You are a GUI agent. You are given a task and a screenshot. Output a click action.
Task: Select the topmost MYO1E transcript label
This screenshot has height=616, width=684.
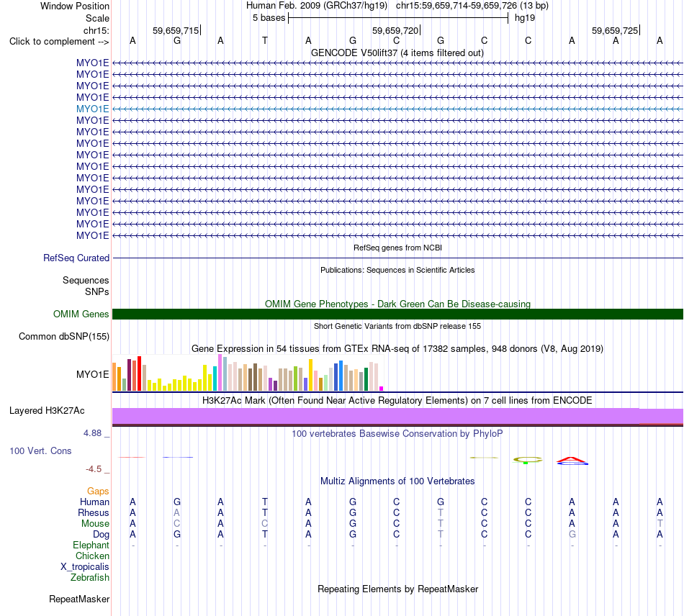[x=92, y=63]
